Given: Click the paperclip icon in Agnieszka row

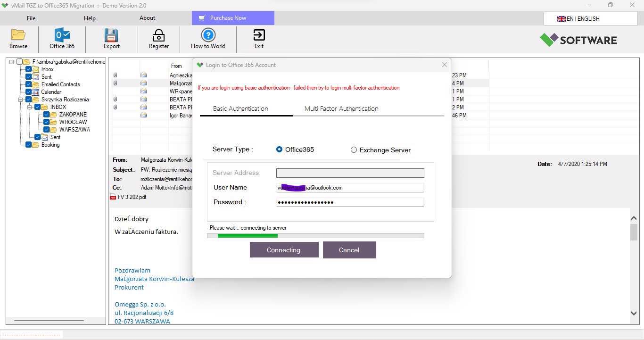Looking at the screenshot, I should [115, 75].
